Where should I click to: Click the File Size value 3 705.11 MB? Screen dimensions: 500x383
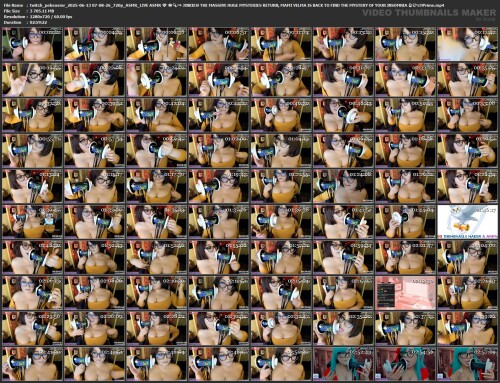pos(42,11)
